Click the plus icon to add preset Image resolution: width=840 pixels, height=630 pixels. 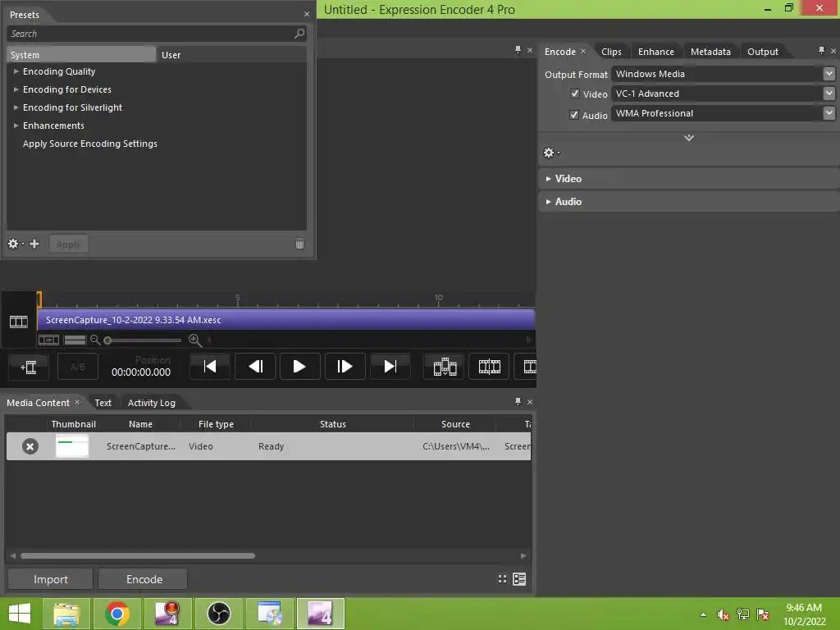click(34, 244)
